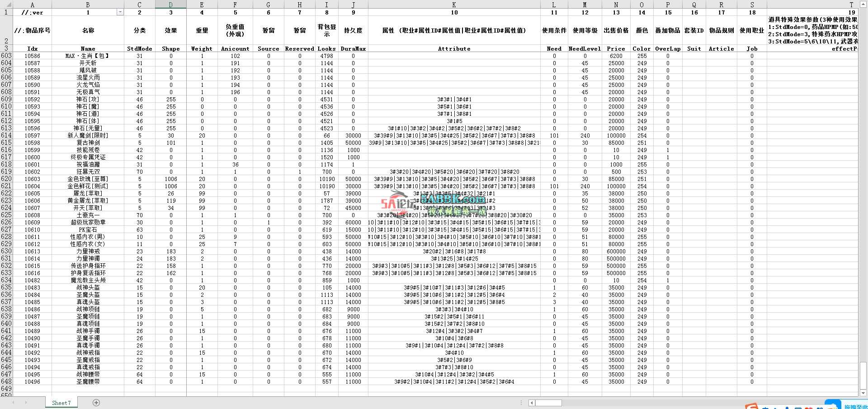Switch to the Sheet7 tab
The height and width of the screenshot is (409, 868).
(61, 403)
